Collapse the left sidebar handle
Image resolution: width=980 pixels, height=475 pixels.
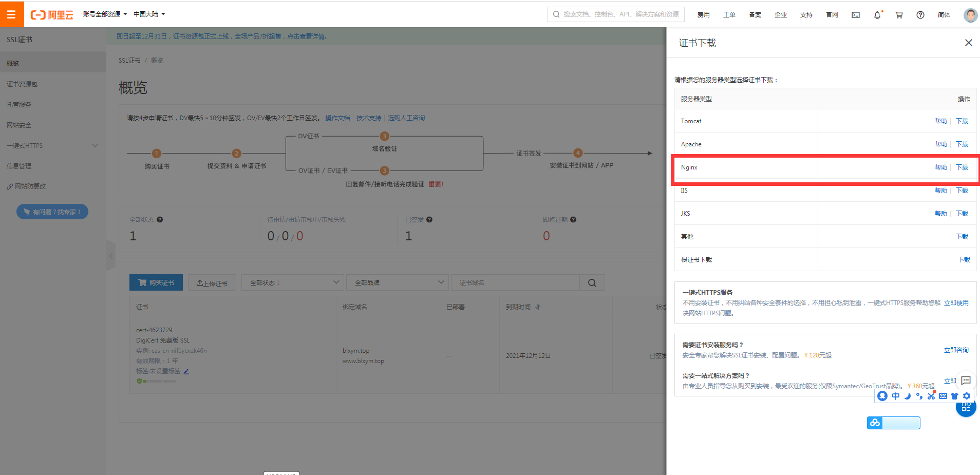tap(111, 255)
